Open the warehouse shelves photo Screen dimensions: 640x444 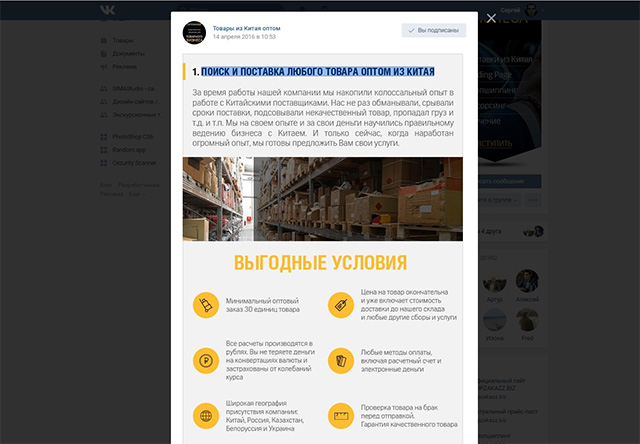[x=322, y=199]
